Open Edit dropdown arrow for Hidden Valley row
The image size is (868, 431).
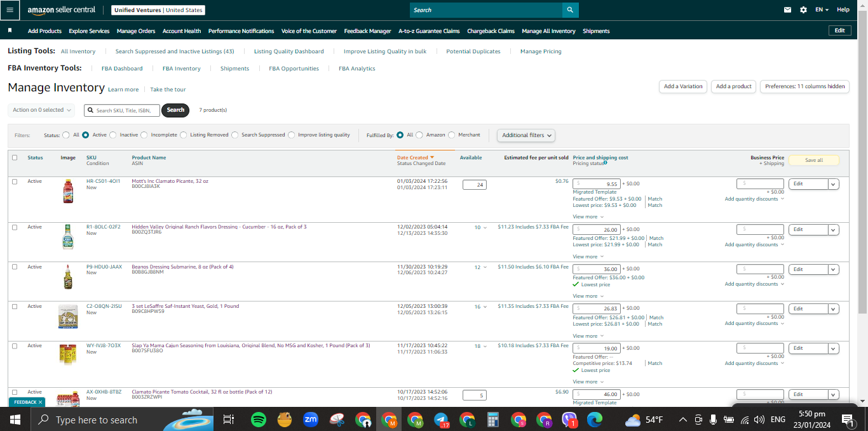[x=834, y=230]
